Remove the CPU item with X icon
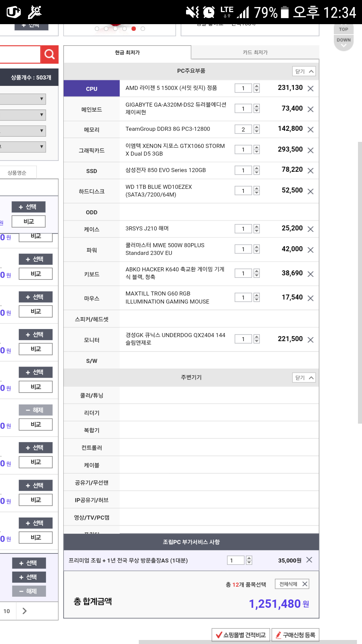This screenshot has height=644, width=362. tap(310, 89)
